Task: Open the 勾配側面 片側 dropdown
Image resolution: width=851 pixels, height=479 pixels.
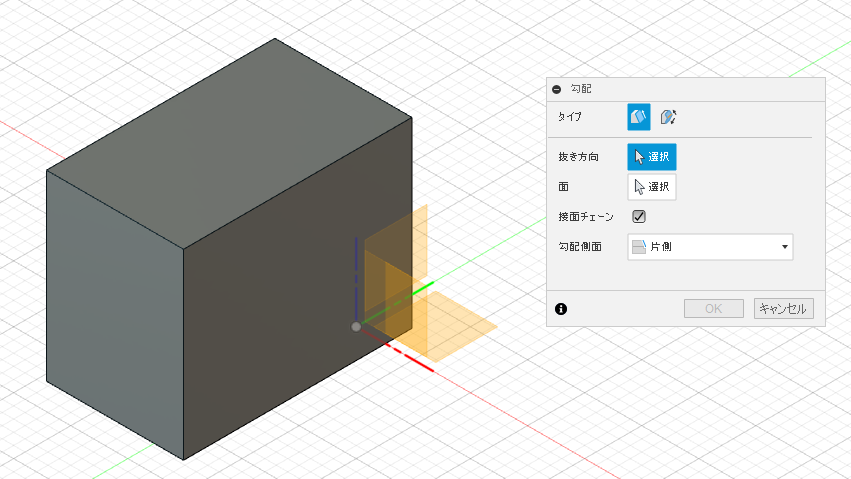Action: (710, 247)
